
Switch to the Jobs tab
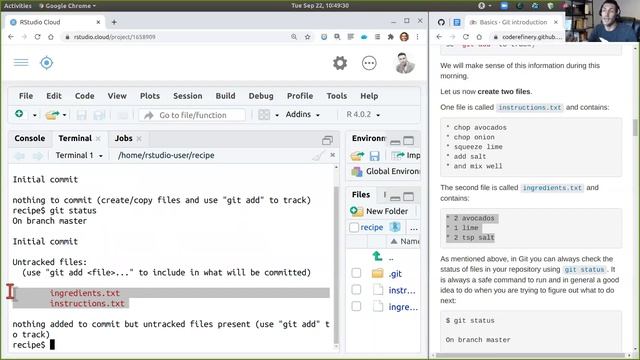[123, 138]
